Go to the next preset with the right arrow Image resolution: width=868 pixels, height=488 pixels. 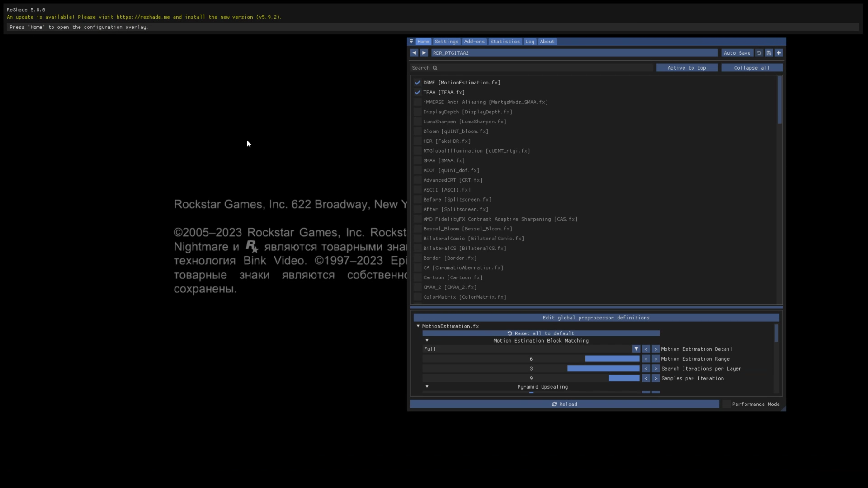[x=424, y=53]
